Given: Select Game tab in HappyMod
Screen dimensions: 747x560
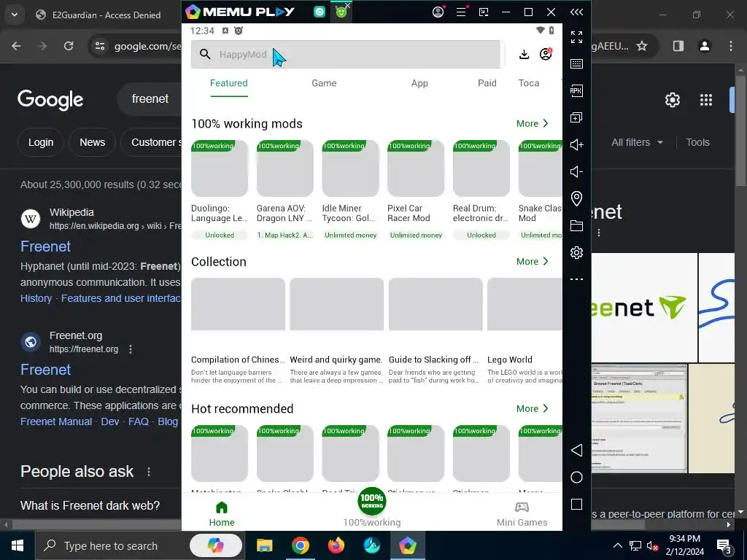Looking at the screenshot, I should (x=324, y=83).
